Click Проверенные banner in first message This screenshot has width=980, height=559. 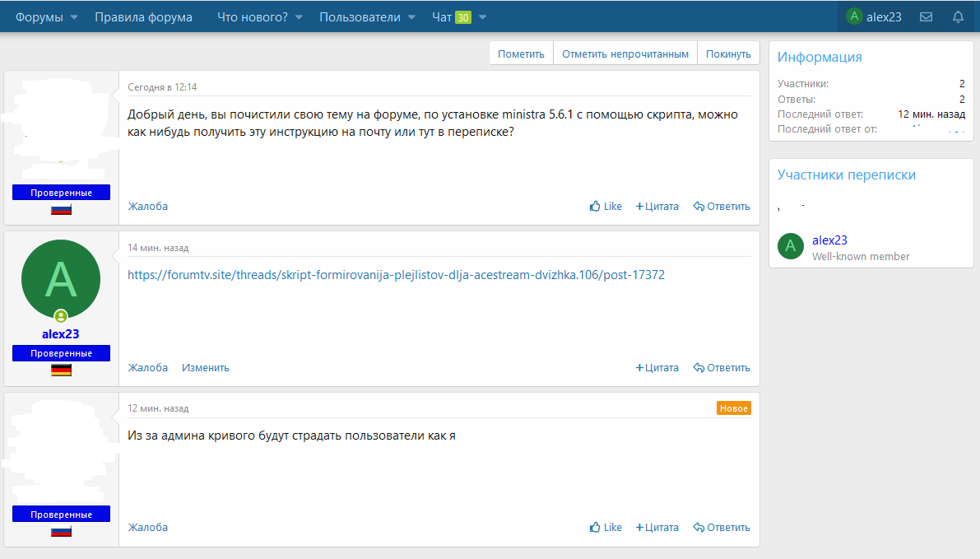point(61,193)
